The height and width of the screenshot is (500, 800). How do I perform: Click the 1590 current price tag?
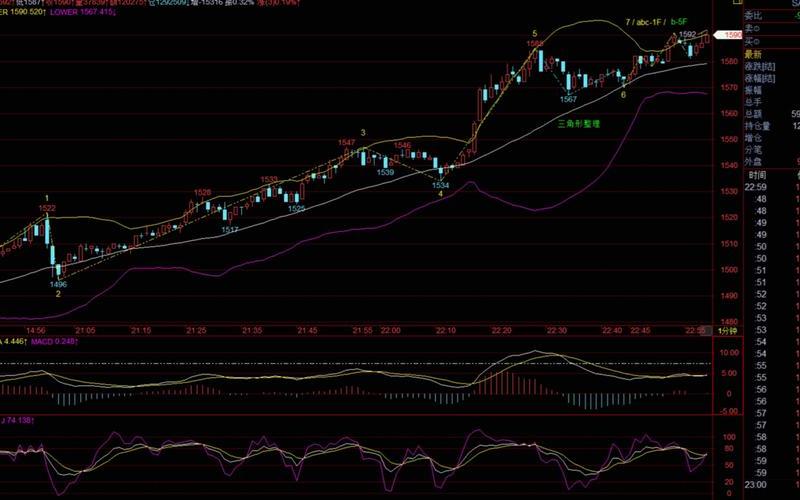[732, 35]
